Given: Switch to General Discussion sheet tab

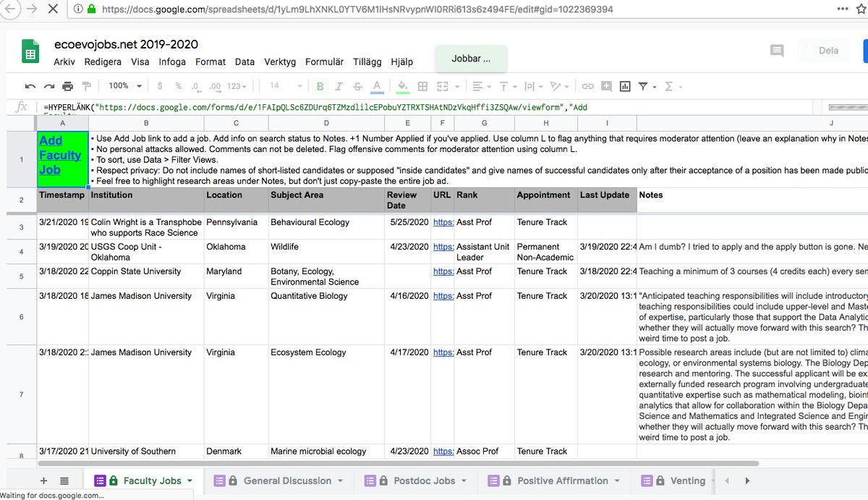Looking at the screenshot, I should (281, 480).
